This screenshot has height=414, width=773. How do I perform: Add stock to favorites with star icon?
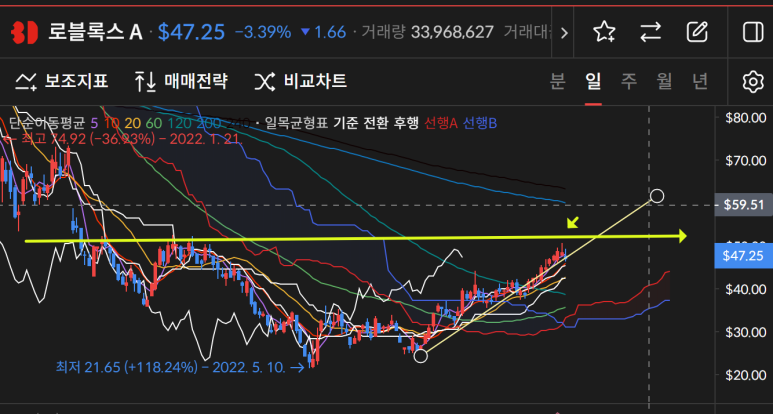604,33
